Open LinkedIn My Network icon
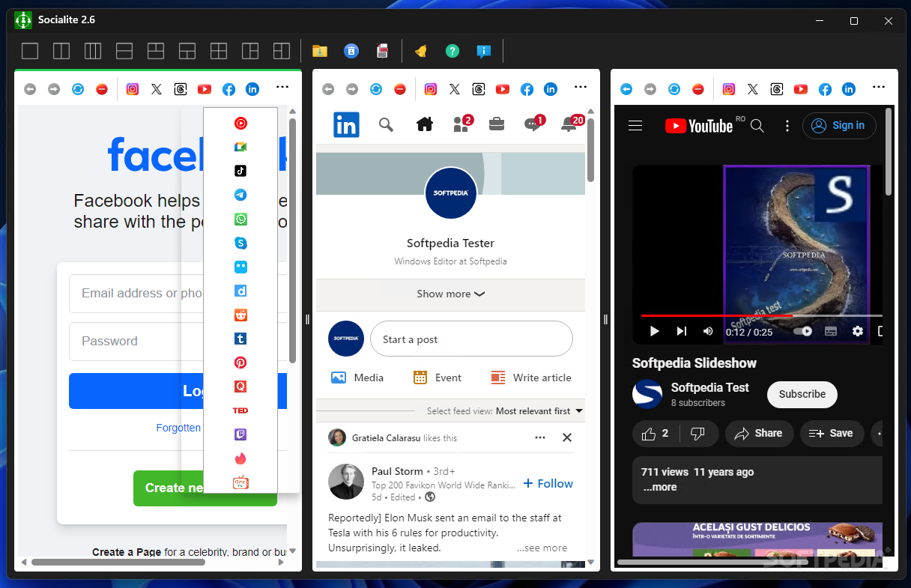 (462, 124)
